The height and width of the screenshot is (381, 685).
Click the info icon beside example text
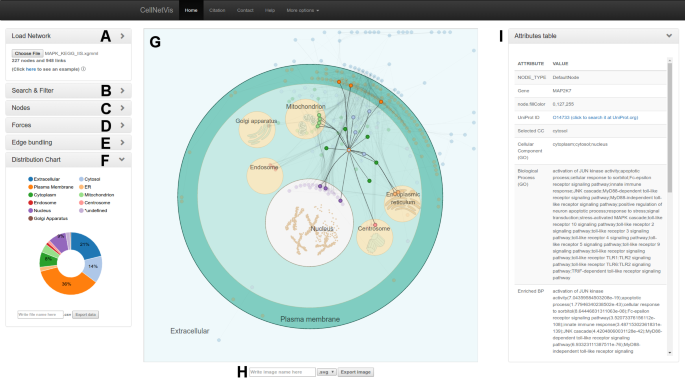pyautogui.click(x=83, y=69)
